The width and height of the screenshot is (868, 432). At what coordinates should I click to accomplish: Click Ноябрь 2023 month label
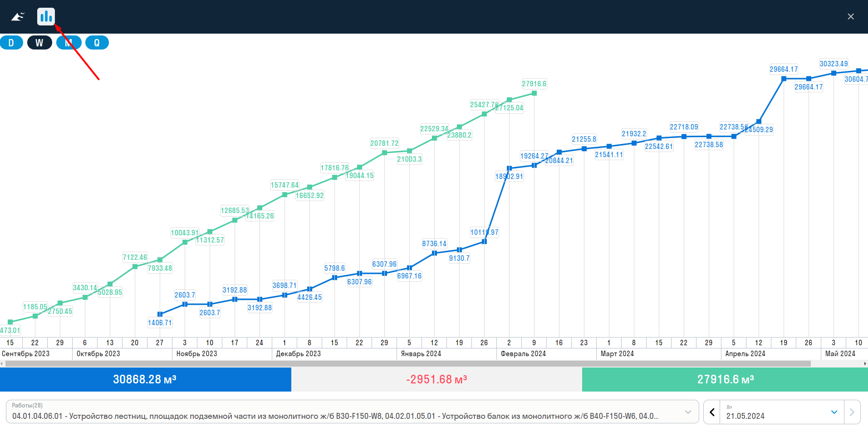pos(197,353)
